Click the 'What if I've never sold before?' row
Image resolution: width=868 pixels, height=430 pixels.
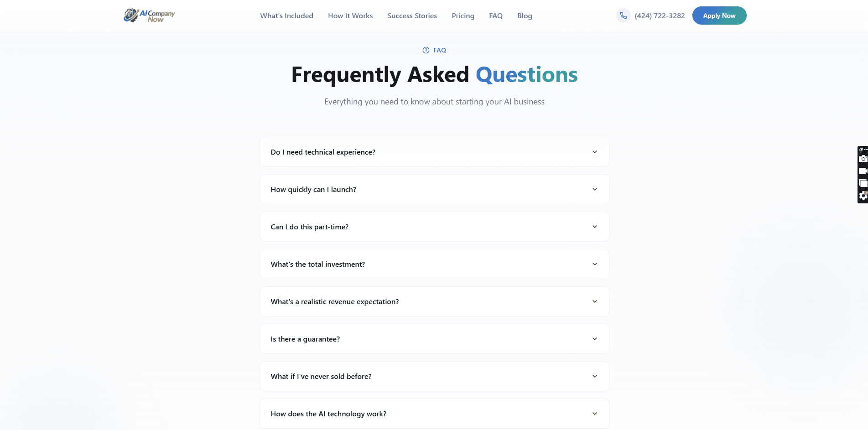point(434,376)
